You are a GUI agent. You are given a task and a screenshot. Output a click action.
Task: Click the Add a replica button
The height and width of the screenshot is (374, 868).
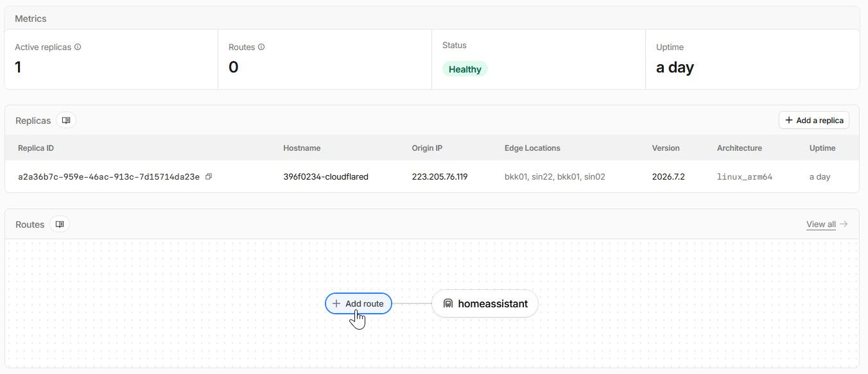pyautogui.click(x=814, y=120)
